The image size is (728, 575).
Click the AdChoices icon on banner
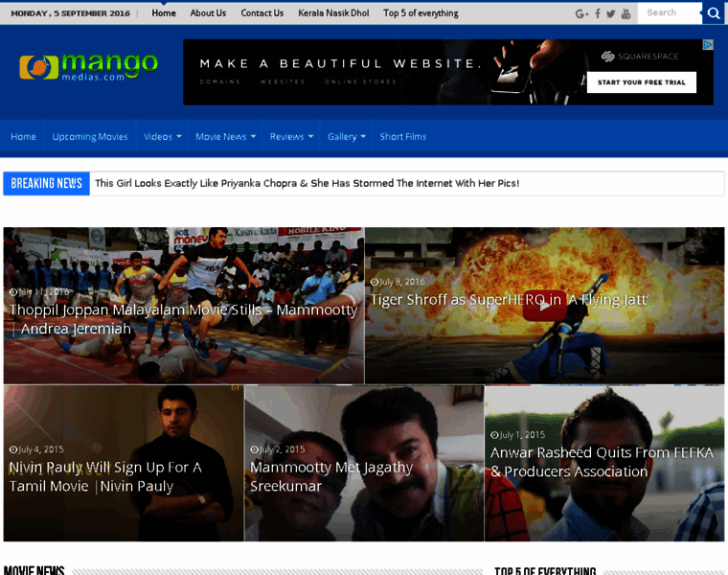708,45
